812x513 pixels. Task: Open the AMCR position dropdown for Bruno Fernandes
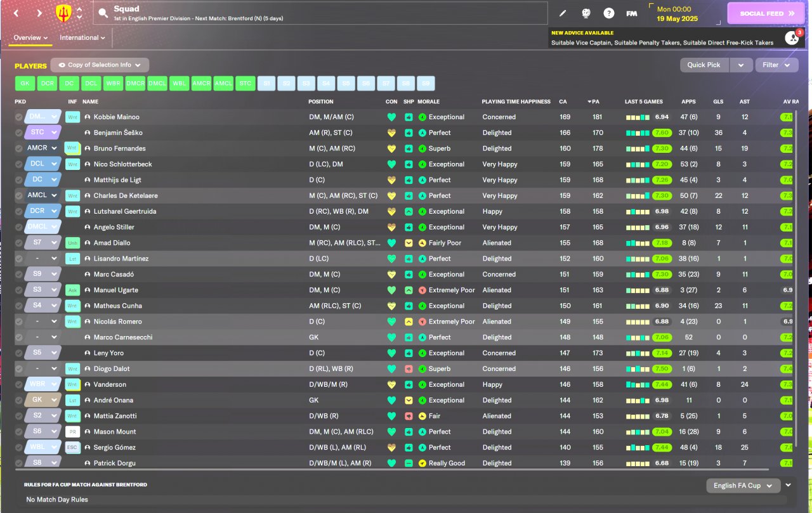point(43,148)
